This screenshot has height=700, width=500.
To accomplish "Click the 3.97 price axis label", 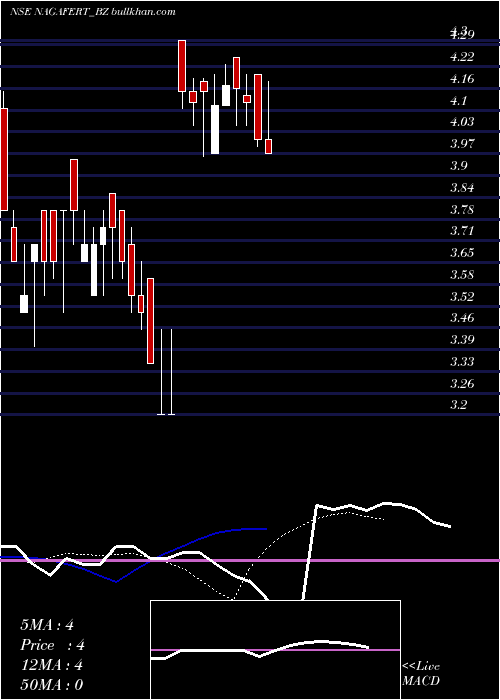I will pos(462,144).
